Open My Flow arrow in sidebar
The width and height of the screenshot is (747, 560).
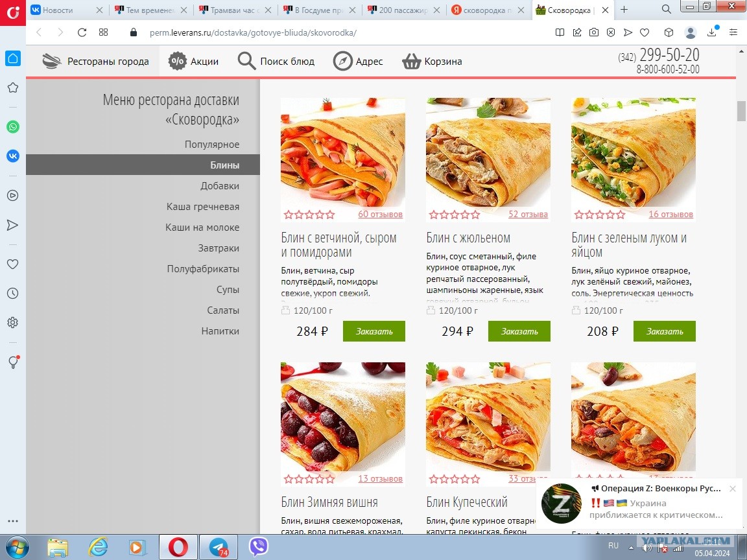pos(13,225)
